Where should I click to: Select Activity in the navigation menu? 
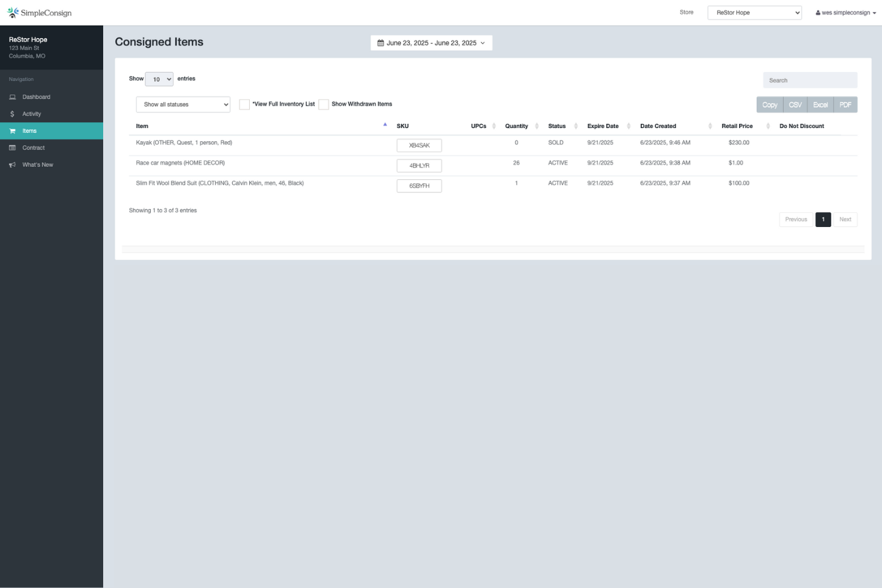pyautogui.click(x=31, y=113)
